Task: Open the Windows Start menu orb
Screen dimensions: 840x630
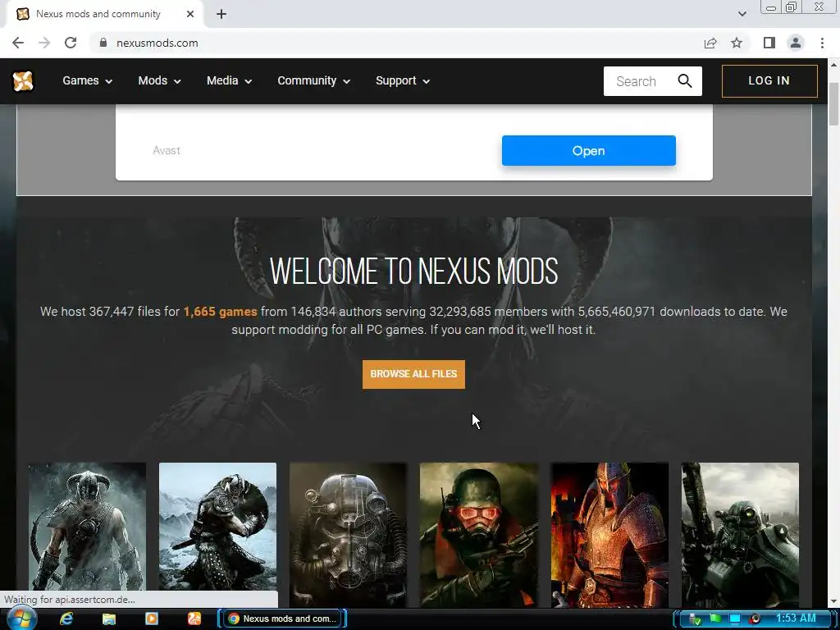Action: coord(22,619)
